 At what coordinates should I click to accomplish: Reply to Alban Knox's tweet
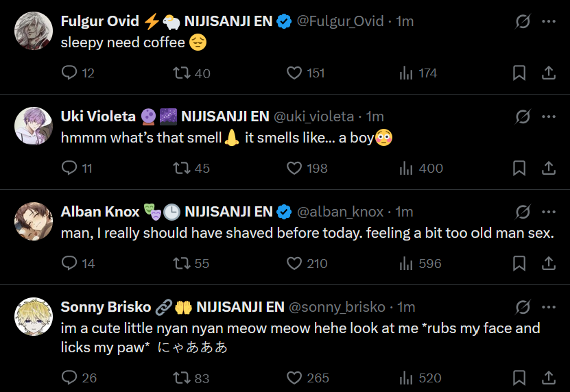pos(69,263)
